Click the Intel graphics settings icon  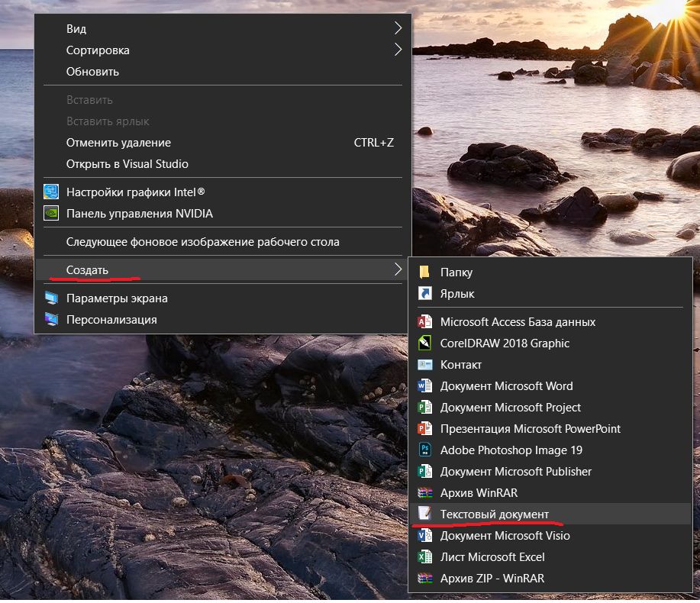[51, 192]
